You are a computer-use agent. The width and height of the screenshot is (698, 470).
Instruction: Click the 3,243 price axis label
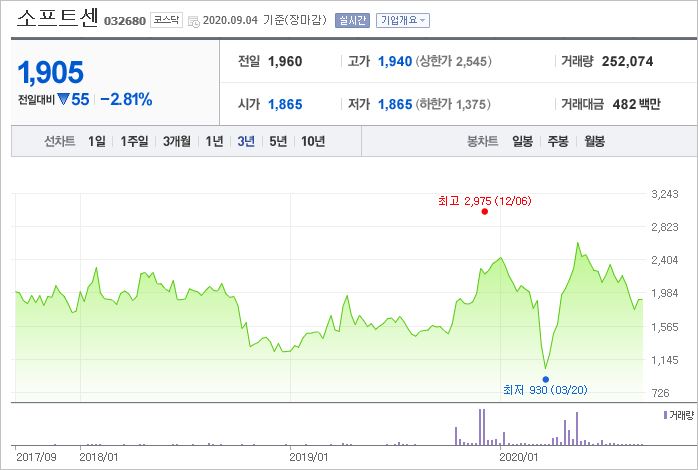point(665,194)
